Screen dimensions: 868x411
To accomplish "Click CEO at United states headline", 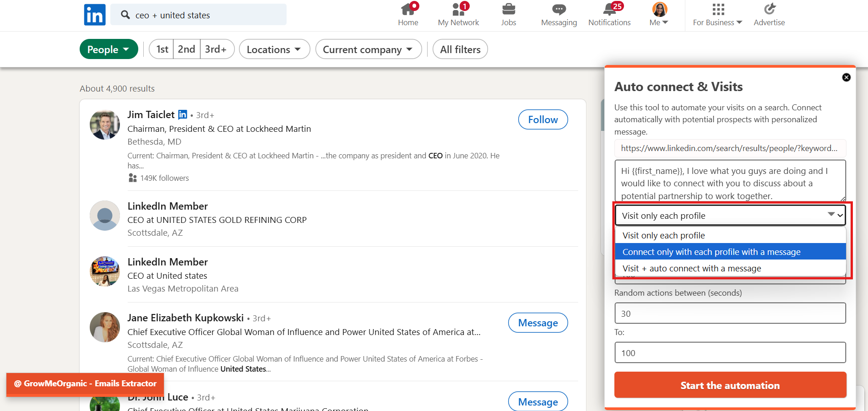I will pos(167,276).
